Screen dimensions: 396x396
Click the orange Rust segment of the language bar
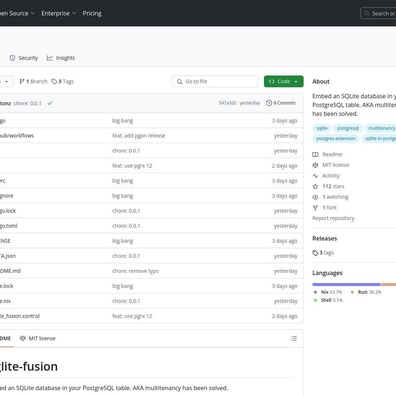click(x=389, y=285)
